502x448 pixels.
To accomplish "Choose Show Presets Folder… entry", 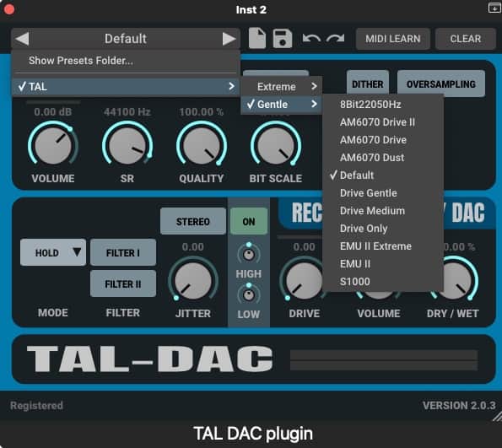I will [126, 61].
